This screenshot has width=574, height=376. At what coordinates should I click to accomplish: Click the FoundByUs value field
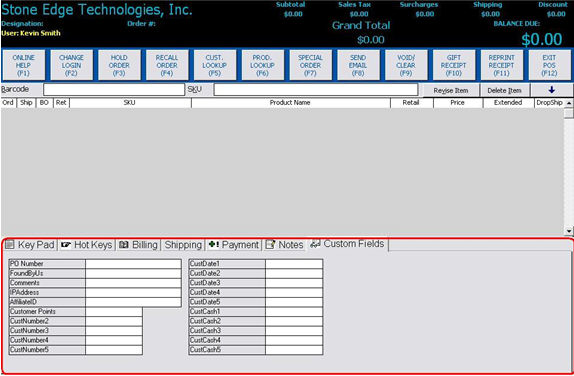point(133,273)
